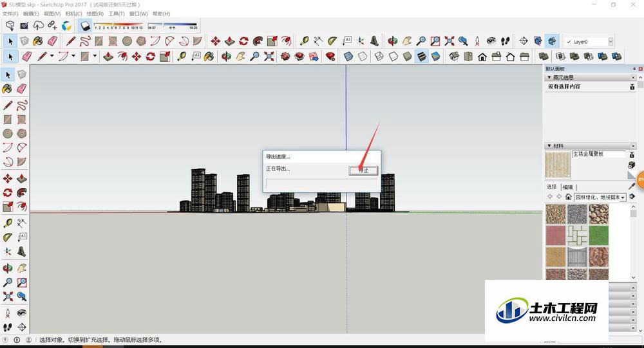Collapse the 材料 panel
The height and width of the screenshot is (348, 644).
coord(549,145)
